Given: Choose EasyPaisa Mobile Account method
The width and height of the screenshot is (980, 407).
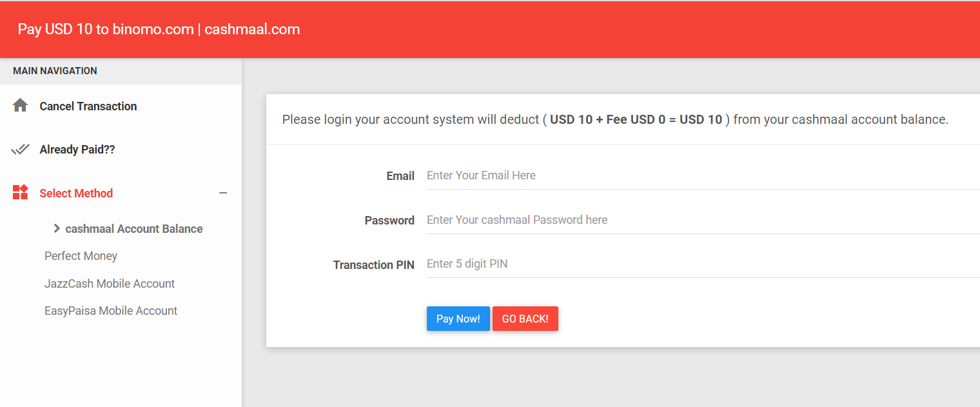Looking at the screenshot, I should click(x=111, y=311).
